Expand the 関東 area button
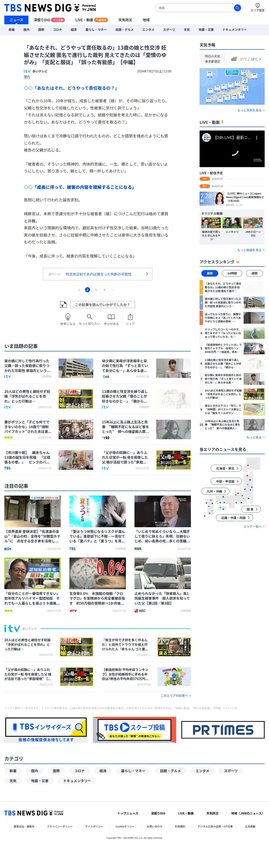The height and width of the screenshot is (868, 269). point(251,509)
